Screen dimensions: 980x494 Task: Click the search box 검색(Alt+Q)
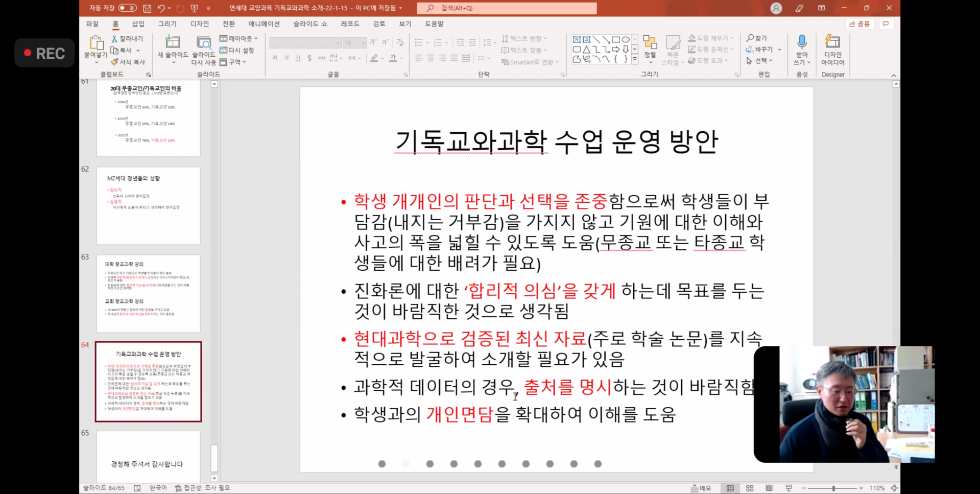(507, 8)
